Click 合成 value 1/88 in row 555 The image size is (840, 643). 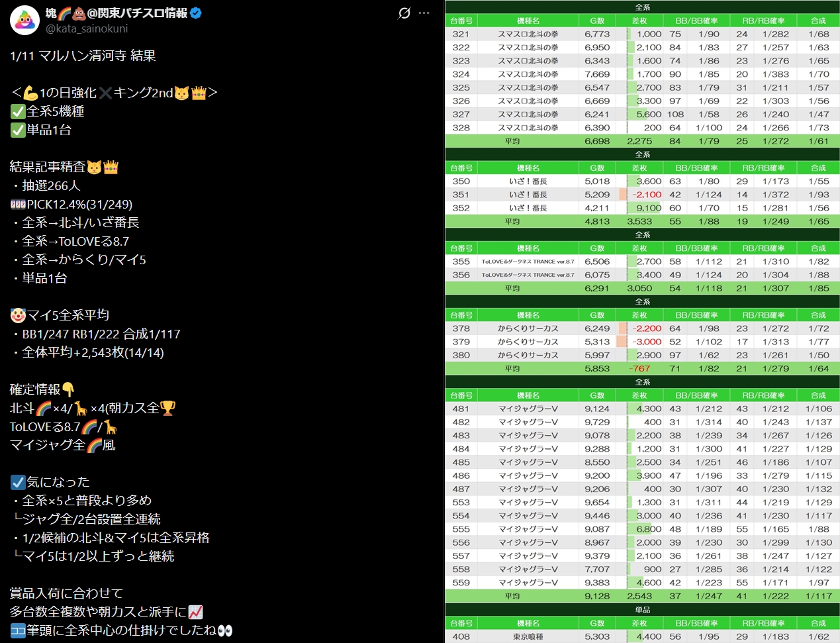[x=819, y=529]
